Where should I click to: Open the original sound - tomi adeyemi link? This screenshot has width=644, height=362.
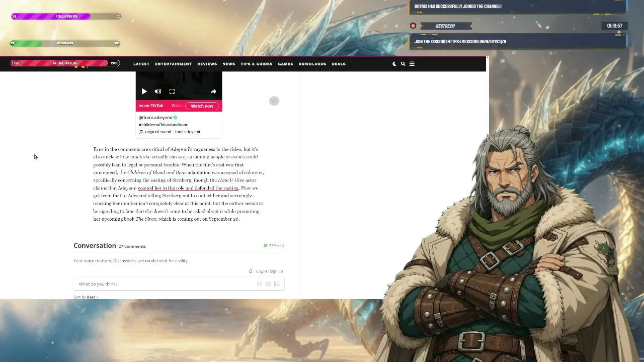point(173,132)
